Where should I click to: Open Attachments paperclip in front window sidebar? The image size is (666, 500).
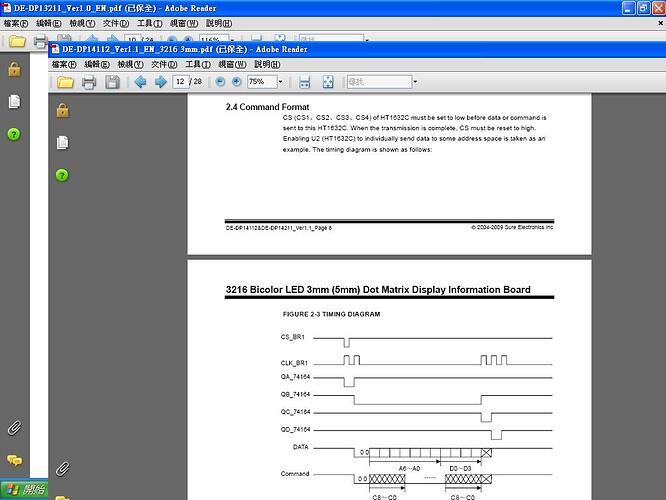[x=63, y=469]
